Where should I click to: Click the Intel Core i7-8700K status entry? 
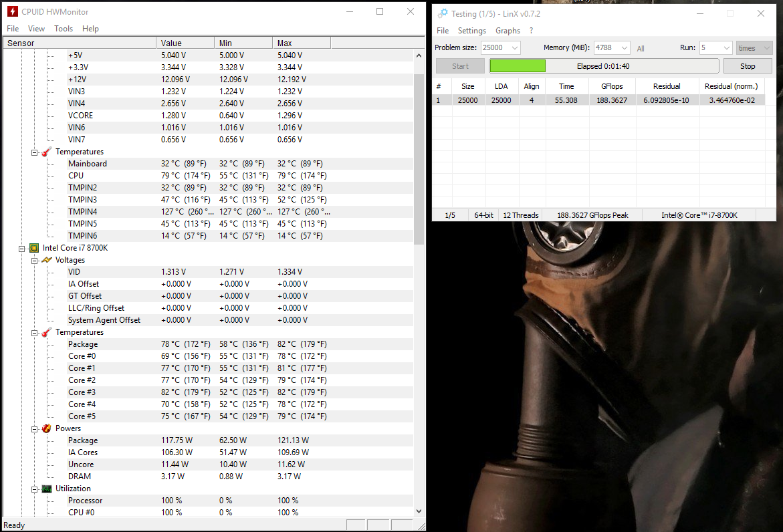[699, 215]
